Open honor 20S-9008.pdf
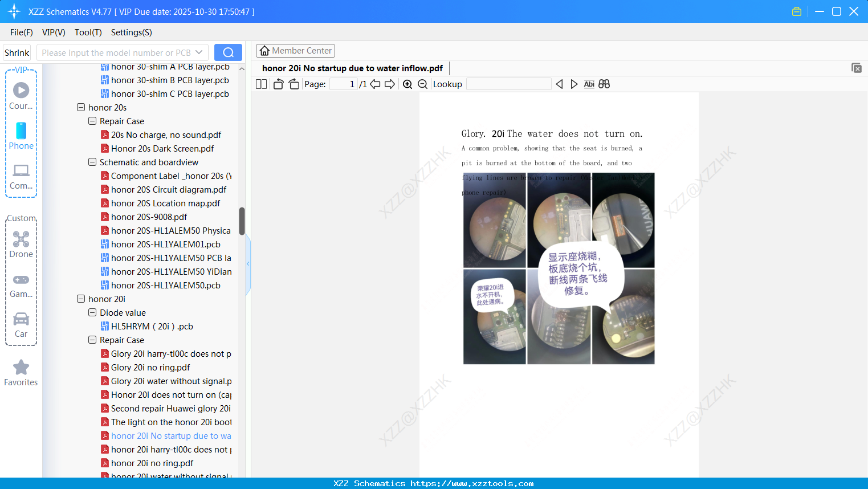This screenshot has height=489, width=868. point(149,217)
